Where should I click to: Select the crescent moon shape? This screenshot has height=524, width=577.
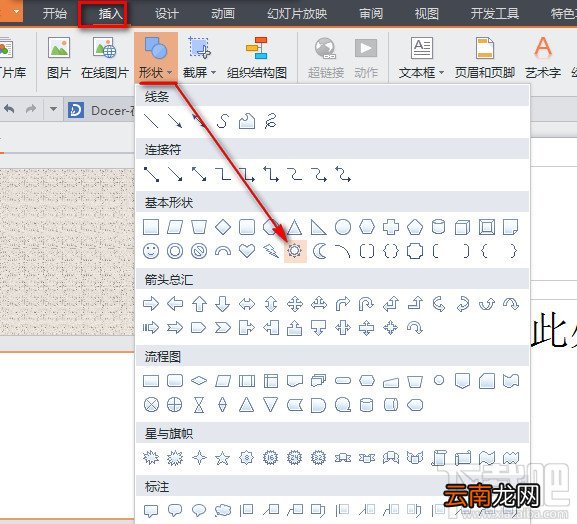pos(319,251)
